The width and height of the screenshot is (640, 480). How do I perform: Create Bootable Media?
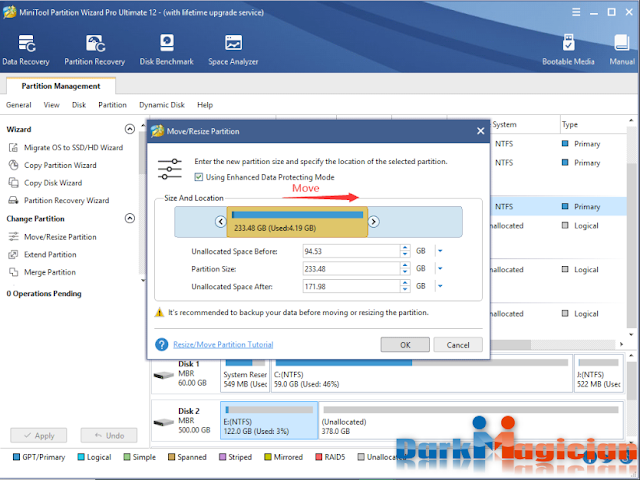pyautogui.click(x=568, y=50)
